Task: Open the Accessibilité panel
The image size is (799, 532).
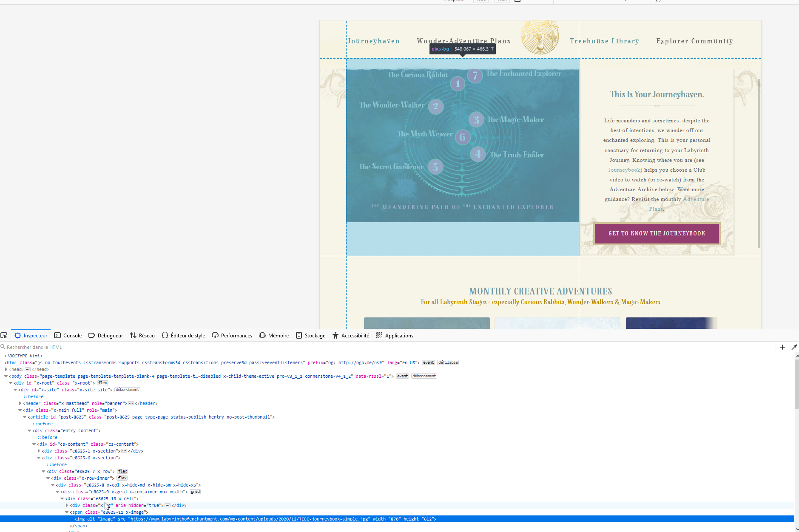Action: [351, 335]
